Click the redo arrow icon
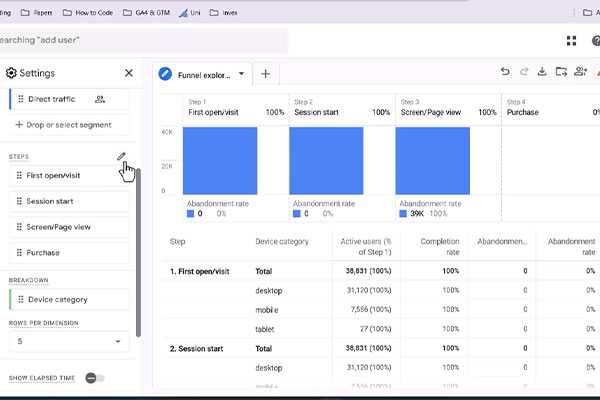600x400 pixels. pyautogui.click(x=524, y=71)
